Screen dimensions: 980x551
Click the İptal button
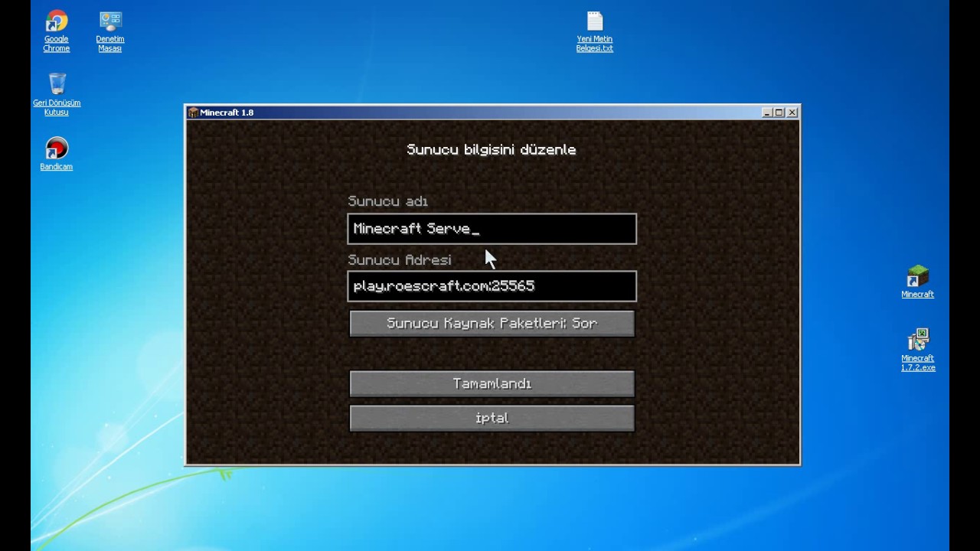tap(492, 418)
